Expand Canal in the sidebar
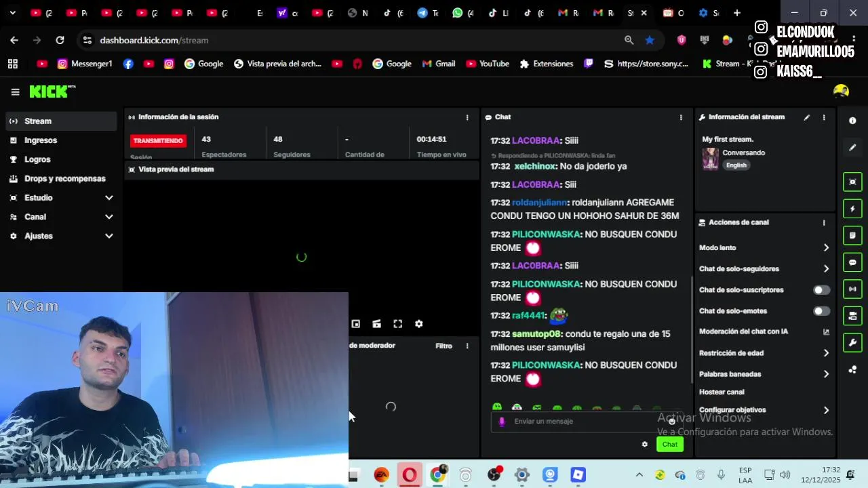 [x=108, y=217]
